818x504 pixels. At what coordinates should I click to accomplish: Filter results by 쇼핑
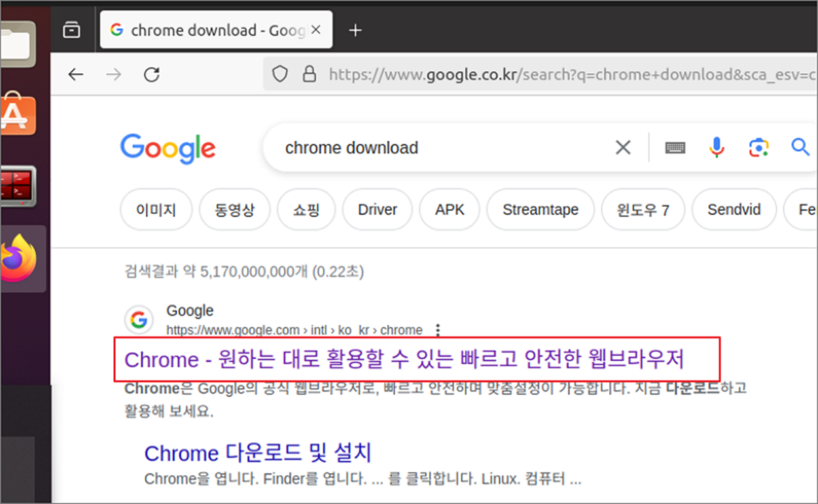click(x=306, y=210)
